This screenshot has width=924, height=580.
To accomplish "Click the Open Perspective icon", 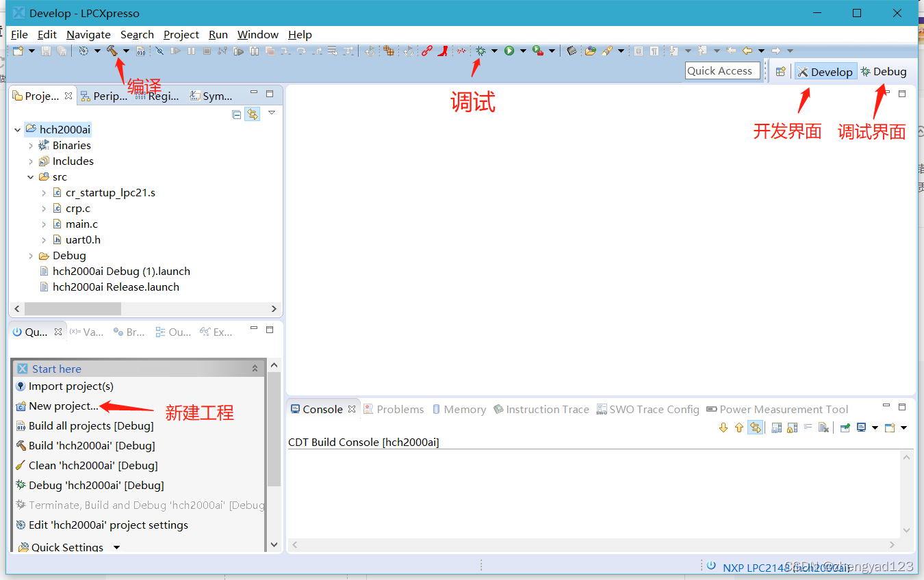I will pyautogui.click(x=780, y=72).
